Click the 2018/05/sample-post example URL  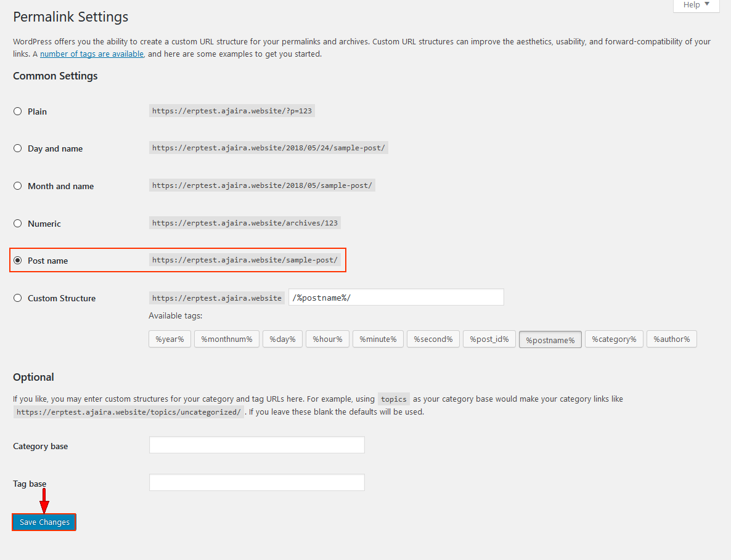coord(262,185)
